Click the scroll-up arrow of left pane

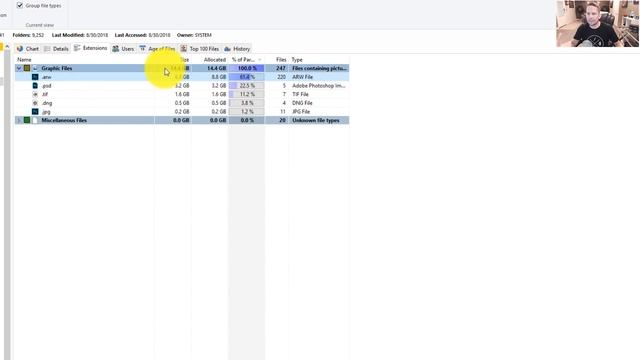7,47
